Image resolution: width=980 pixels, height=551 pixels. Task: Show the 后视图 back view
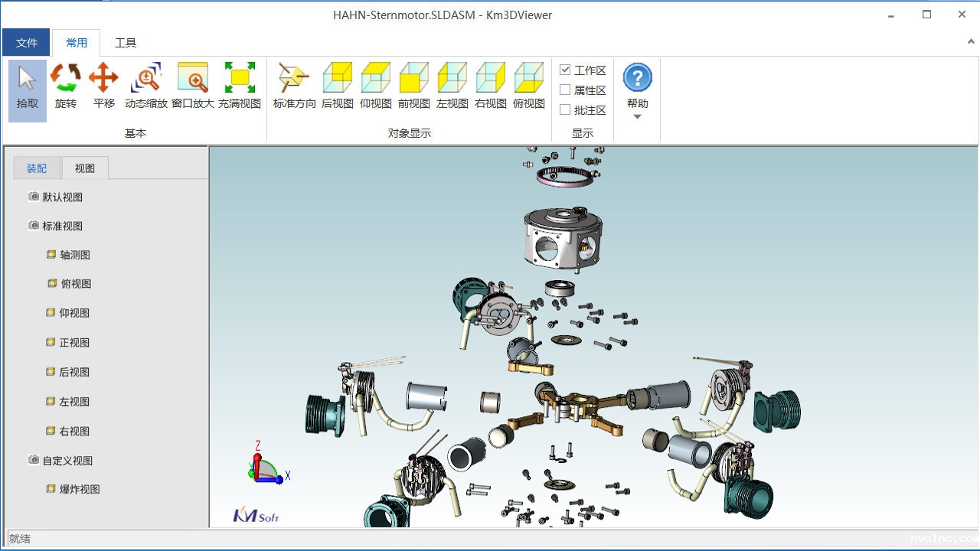pos(337,86)
